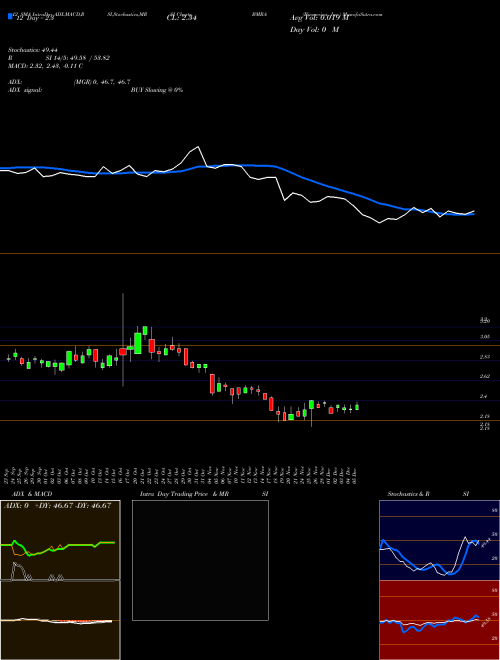Click the 'Avg Vol: 0.019 M' label
Screen dimensions: 500x660
point(319,18)
